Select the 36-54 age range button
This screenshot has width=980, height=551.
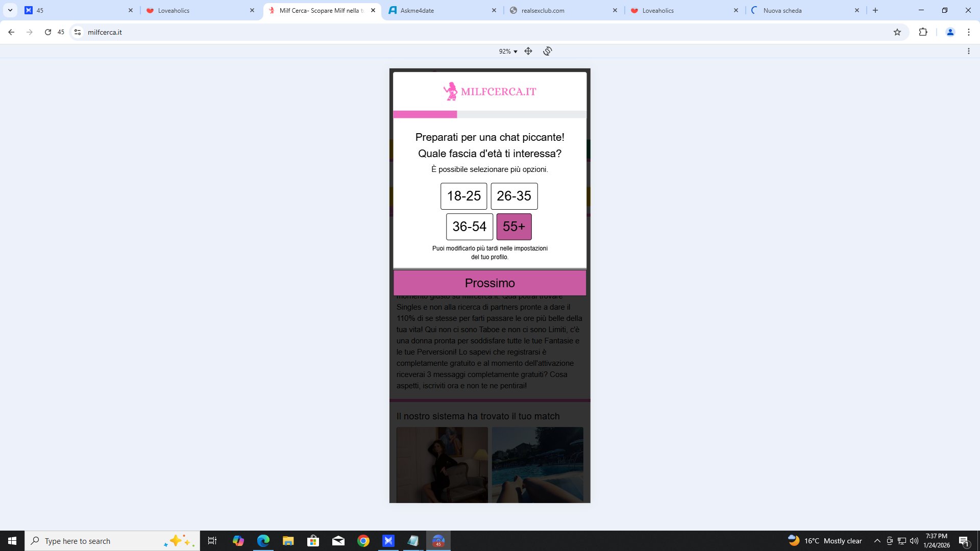pyautogui.click(x=469, y=227)
